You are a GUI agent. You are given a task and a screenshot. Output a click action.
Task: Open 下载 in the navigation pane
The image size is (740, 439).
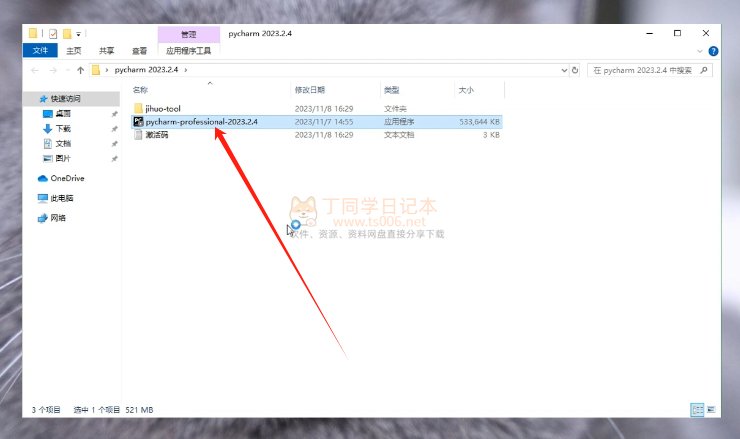pyautogui.click(x=63, y=129)
